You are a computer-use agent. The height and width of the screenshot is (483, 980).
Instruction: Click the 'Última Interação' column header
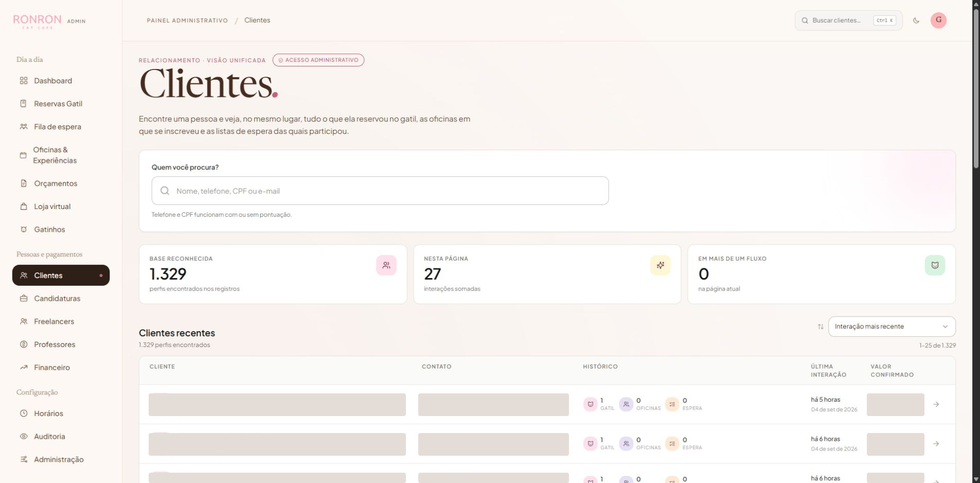click(828, 371)
